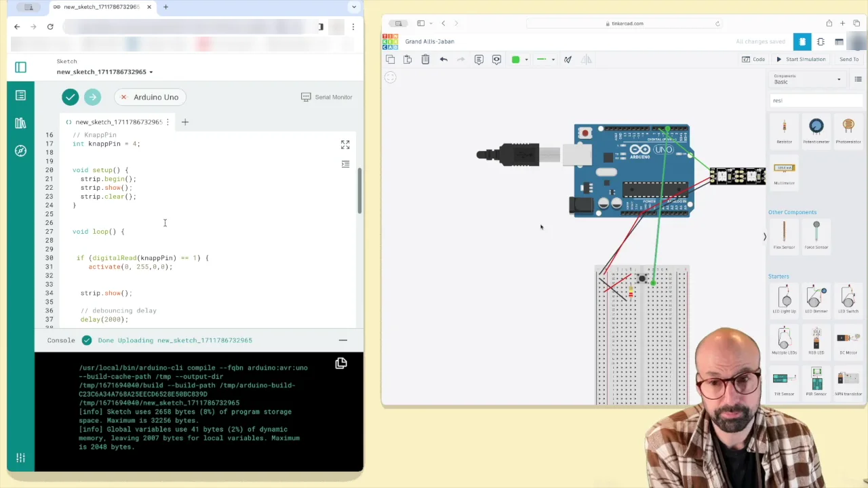Undo last action in Tinkercad
This screenshot has width=868, height=488.
(443, 60)
